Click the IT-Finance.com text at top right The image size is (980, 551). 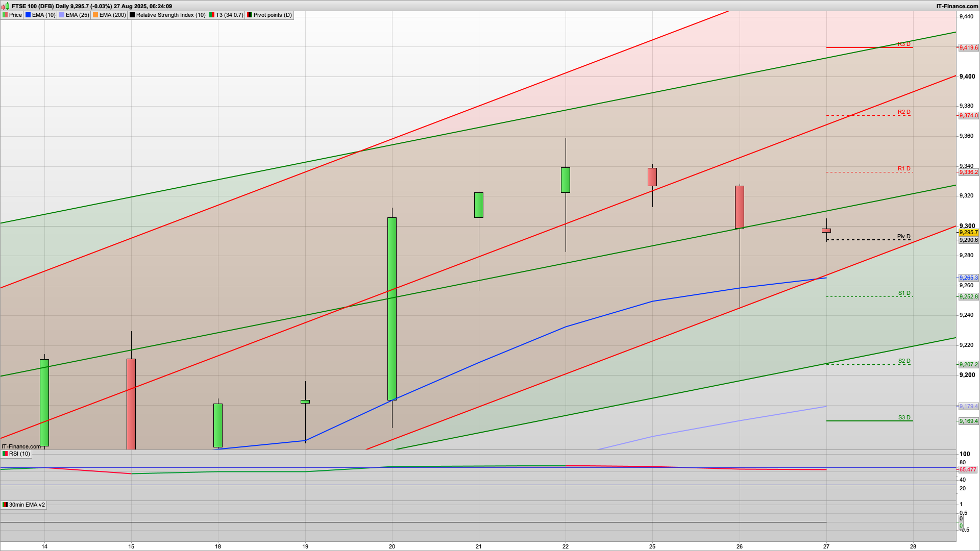click(x=957, y=6)
